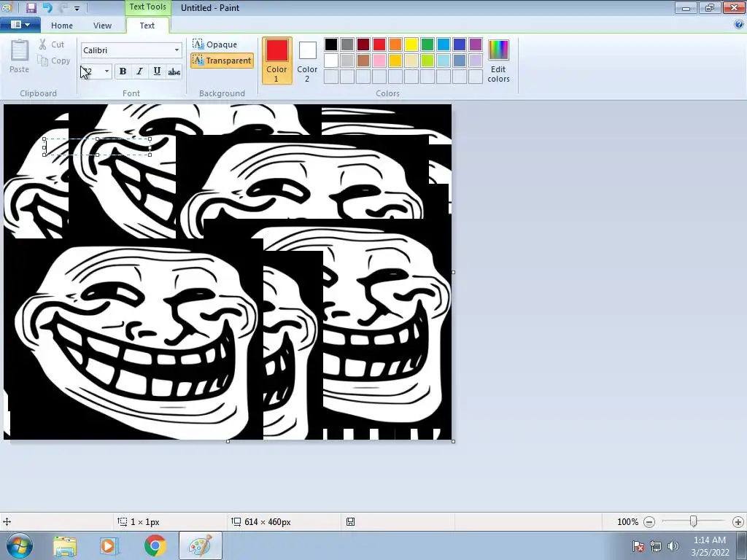This screenshot has width=747, height=560.
Task: Pick the indigo blue color swatch
Action: click(x=460, y=44)
